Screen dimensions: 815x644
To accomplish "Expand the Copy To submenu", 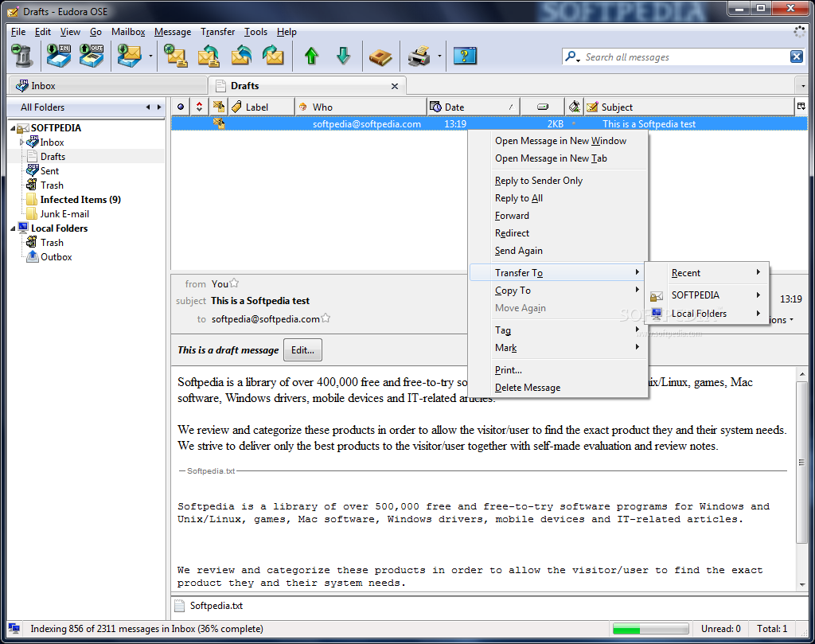I will tap(558, 290).
